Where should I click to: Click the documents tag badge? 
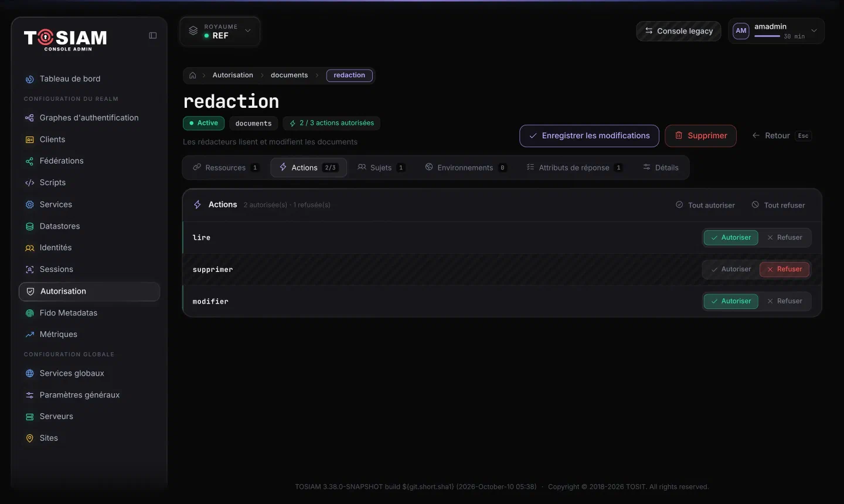pos(253,123)
